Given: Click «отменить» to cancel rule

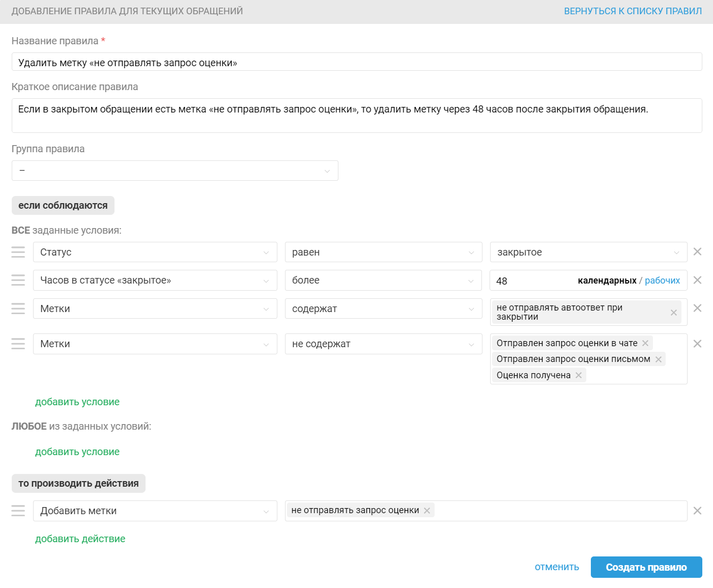Looking at the screenshot, I should (x=557, y=567).
